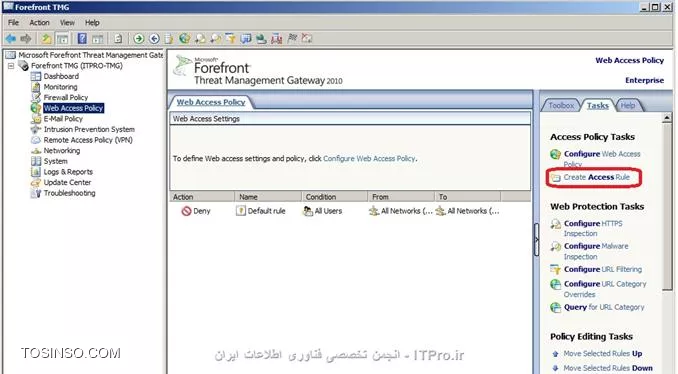Click the Troubleshooting tree icon
This screenshot has width=678, height=374.
tap(36, 193)
